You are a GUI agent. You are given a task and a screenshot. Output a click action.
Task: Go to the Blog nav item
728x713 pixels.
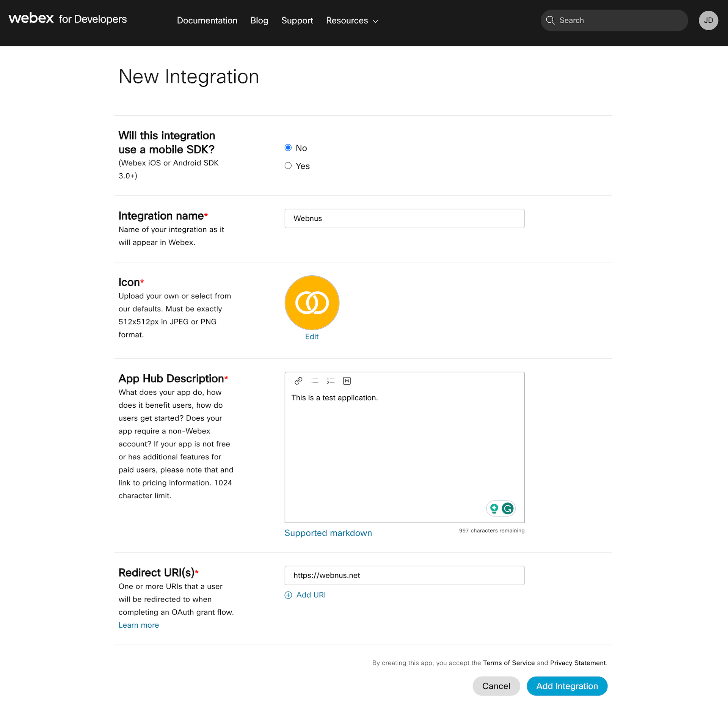[x=259, y=20]
